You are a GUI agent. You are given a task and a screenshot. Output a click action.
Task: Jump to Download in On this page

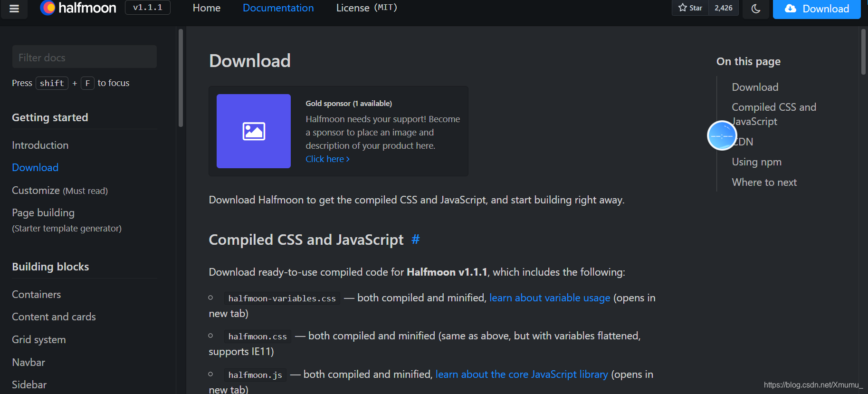pyautogui.click(x=755, y=87)
